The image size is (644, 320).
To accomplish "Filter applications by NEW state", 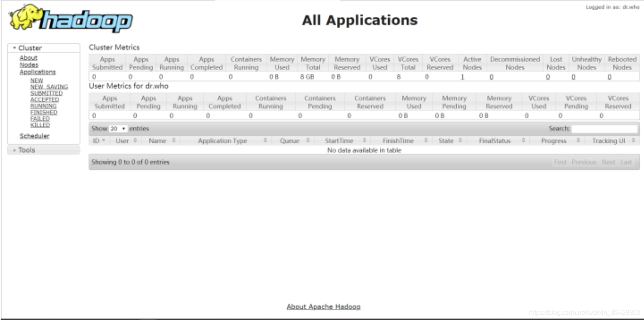I will coord(36,81).
